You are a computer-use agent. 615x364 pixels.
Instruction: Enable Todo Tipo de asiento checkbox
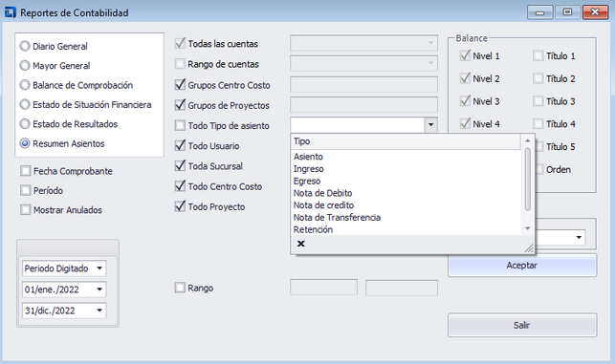tap(180, 125)
